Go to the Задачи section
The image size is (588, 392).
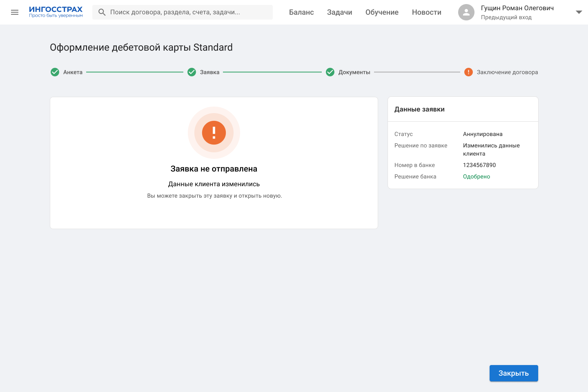click(339, 12)
